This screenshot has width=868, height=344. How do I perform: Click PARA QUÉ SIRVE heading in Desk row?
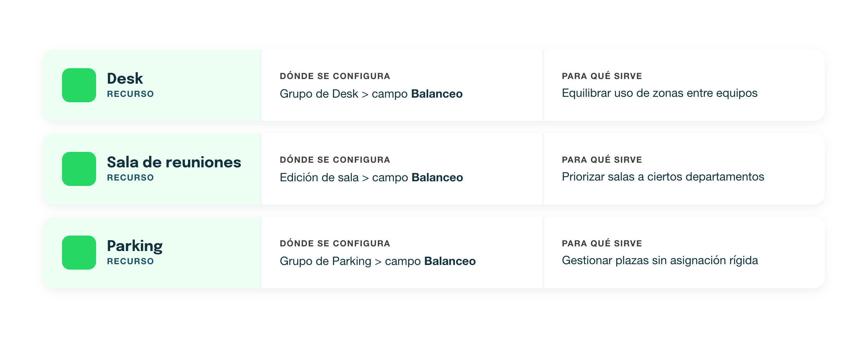pyautogui.click(x=602, y=76)
